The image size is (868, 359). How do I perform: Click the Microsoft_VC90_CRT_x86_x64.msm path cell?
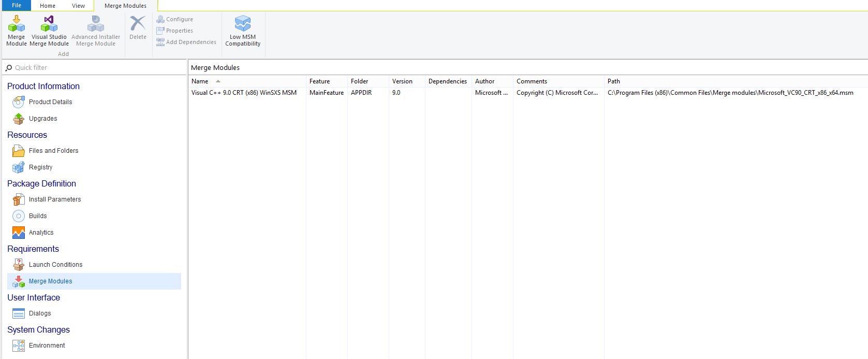[x=730, y=93]
